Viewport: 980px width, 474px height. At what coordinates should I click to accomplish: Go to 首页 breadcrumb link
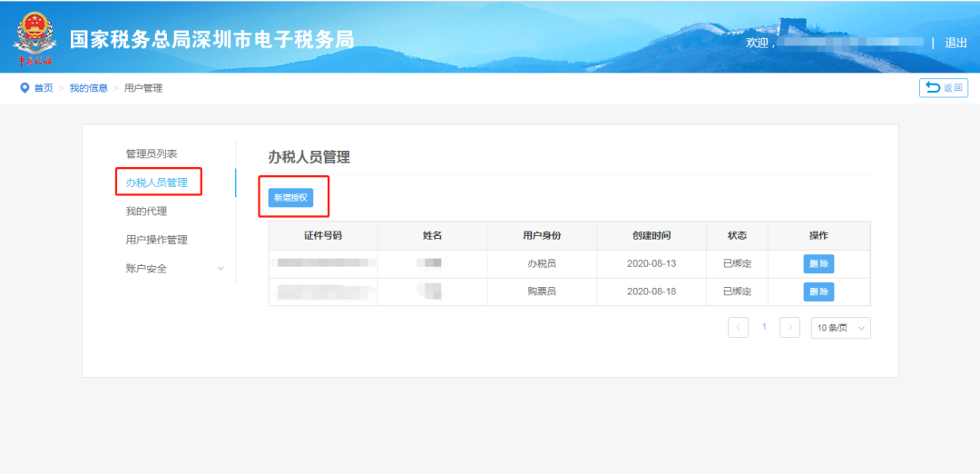(x=44, y=88)
